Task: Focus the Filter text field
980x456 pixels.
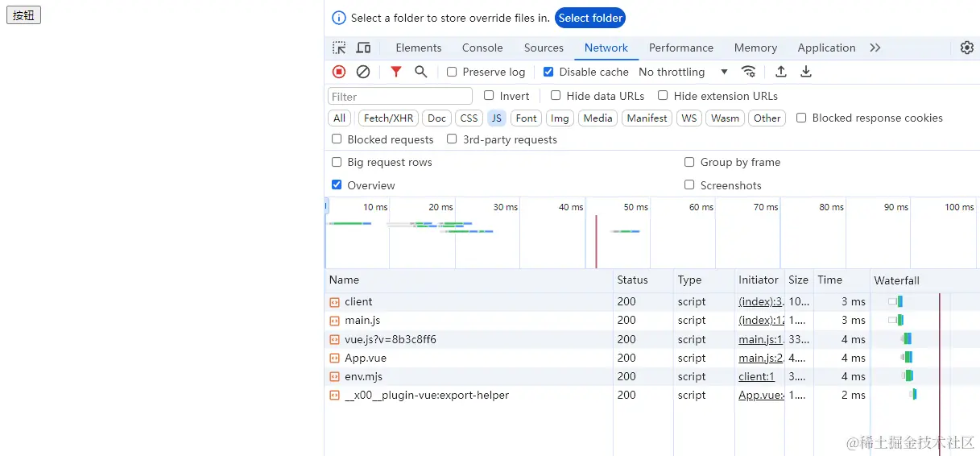Action: 400,96
